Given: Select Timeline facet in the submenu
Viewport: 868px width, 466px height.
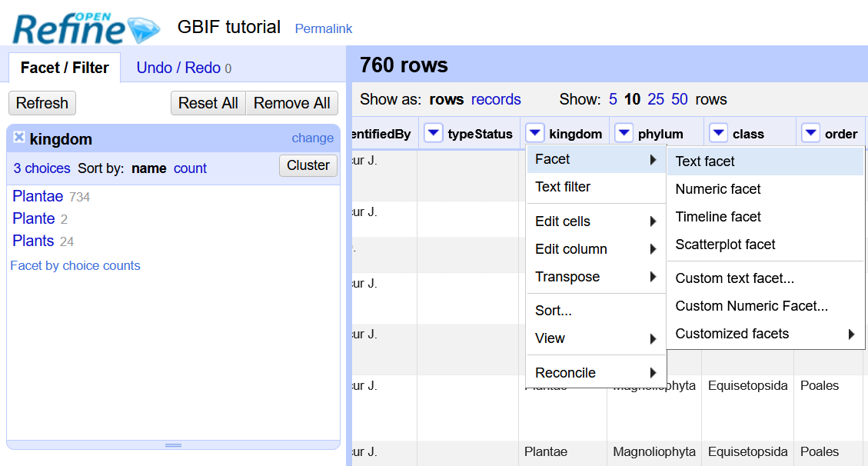Looking at the screenshot, I should [766, 217].
